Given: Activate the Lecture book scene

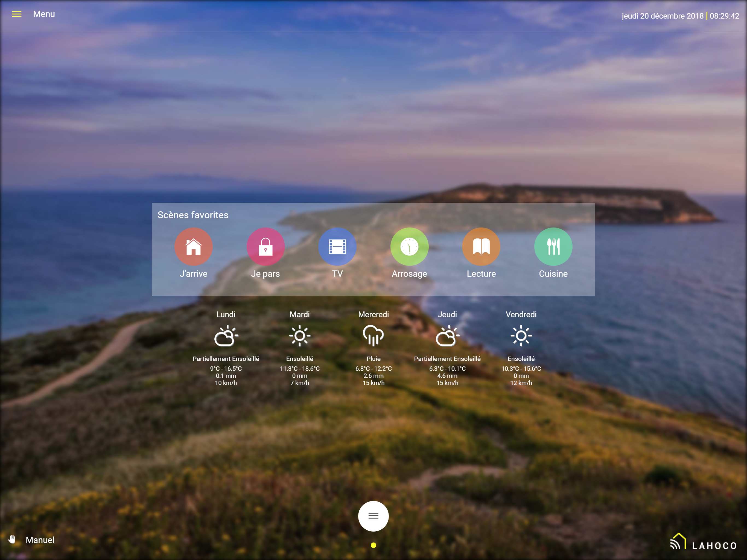Looking at the screenshot, I should click(x=481, y=247).
